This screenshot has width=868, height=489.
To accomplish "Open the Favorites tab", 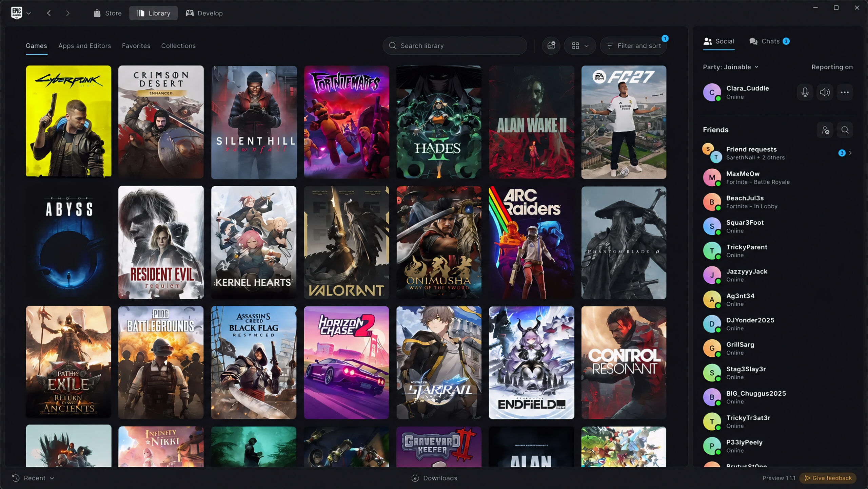I will pos(136,46).
